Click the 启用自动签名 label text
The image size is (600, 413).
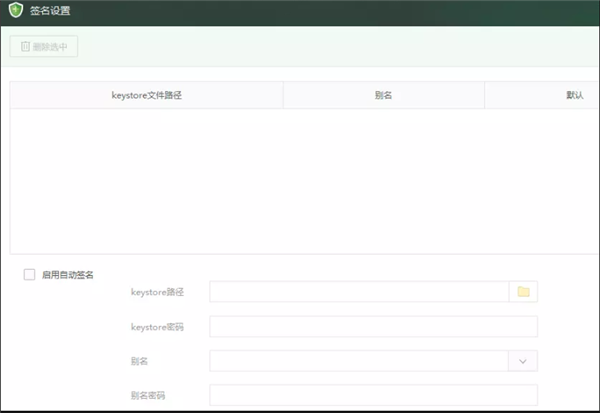[x=68, y=275]
